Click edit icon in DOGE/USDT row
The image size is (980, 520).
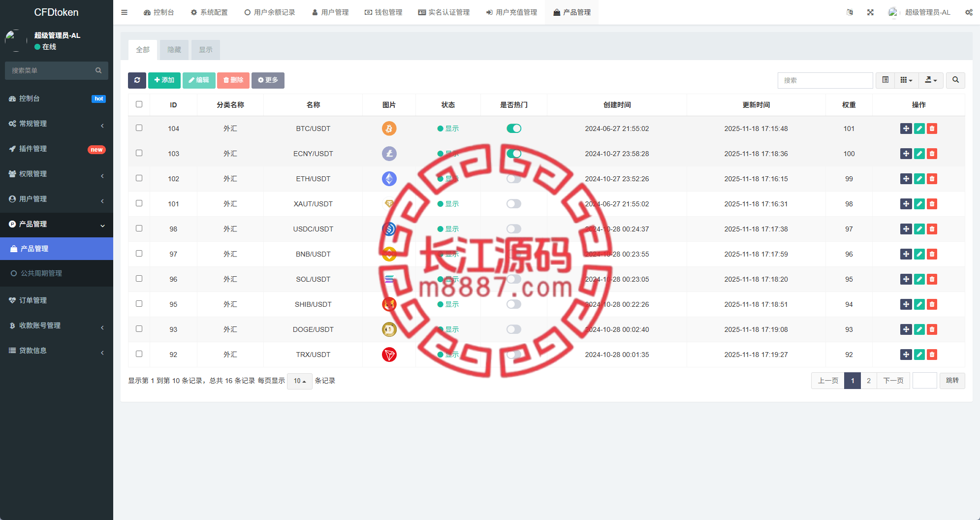pyautogui.click(x=919, y=329)
